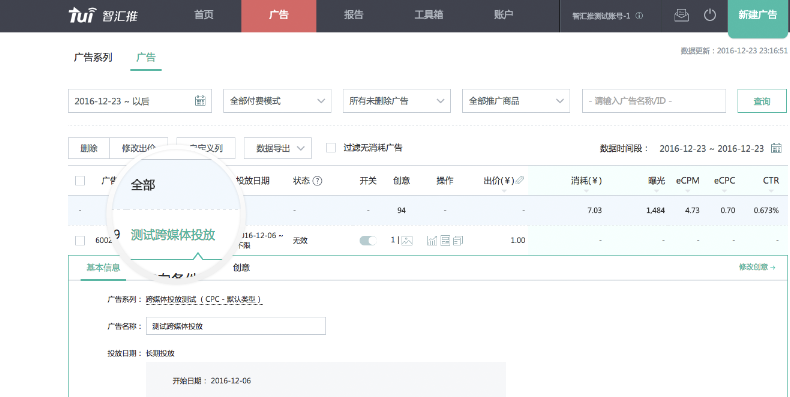The image size is (790, 397).
Task: Switch to the 创意 tab in detail panel
Action: (x=241, y=268)
